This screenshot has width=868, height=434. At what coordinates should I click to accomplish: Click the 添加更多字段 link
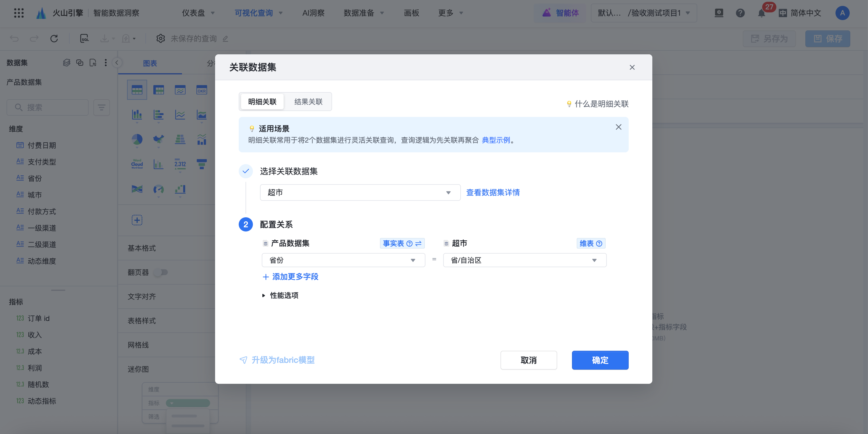click(x=290, y=277)
